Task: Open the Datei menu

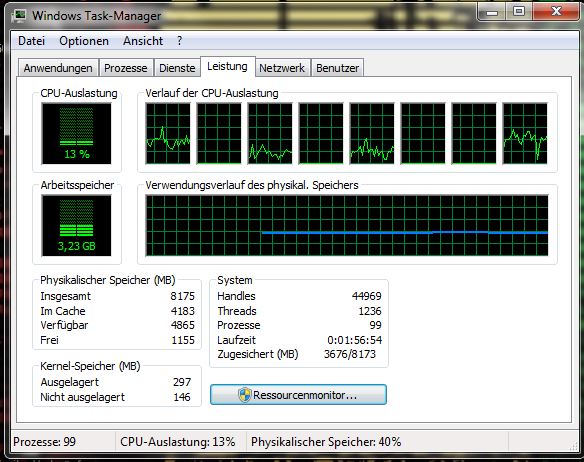Action: [32, 41]
